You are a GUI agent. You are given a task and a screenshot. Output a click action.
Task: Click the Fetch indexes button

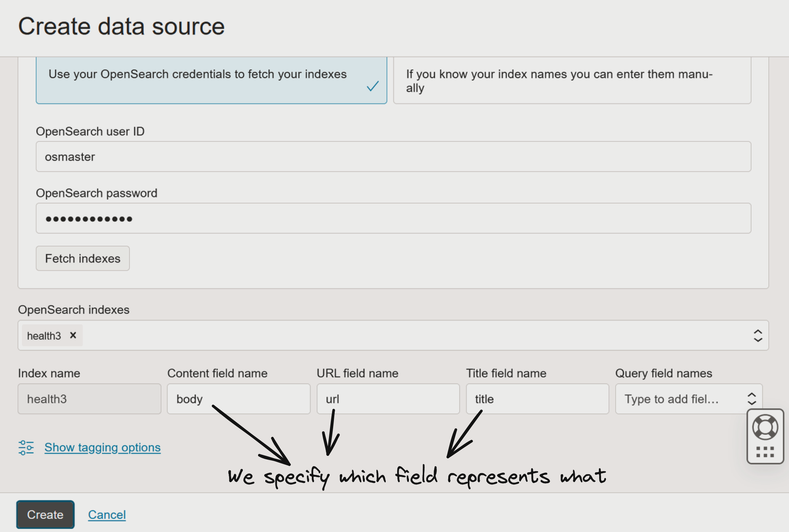83,259
